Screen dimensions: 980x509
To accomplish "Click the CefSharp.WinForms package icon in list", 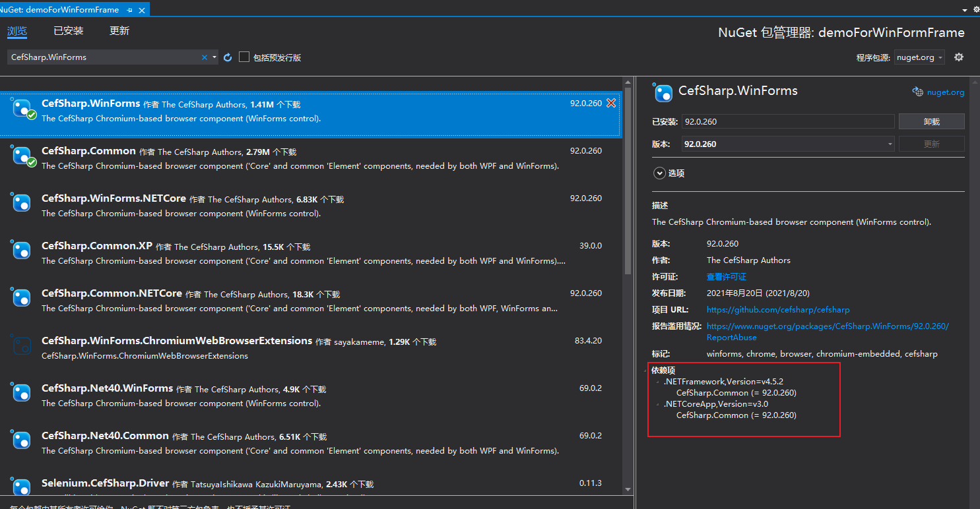I will [23, 108].
